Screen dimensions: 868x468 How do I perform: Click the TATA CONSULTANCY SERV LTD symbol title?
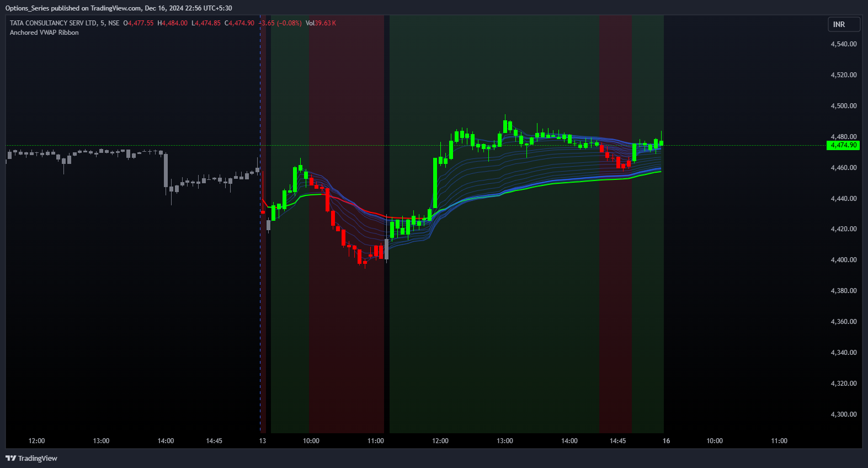[53, 23]
